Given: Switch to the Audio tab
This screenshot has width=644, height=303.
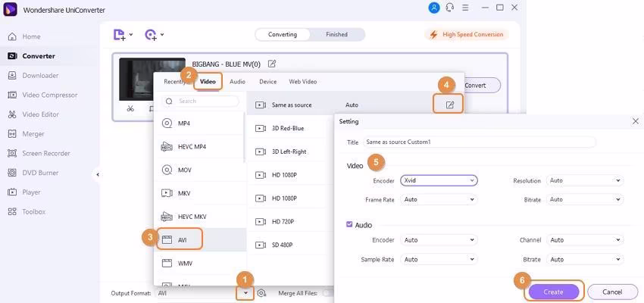Looking at the screenshot, I should (x=237, y=82).
